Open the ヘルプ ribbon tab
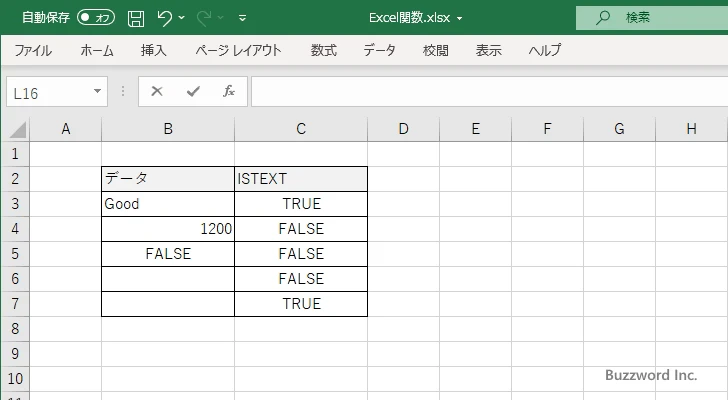The image size is (728, 400). point(545,50)
